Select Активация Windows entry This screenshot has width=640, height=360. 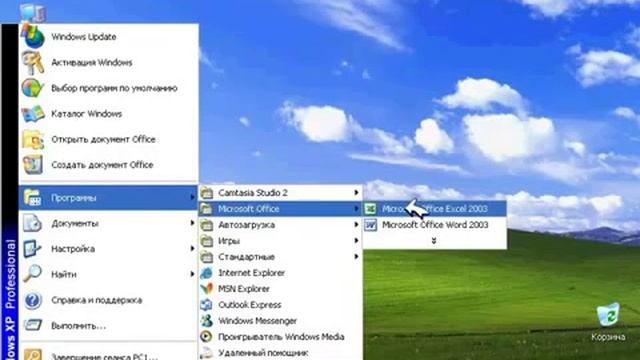coord(109,62)
